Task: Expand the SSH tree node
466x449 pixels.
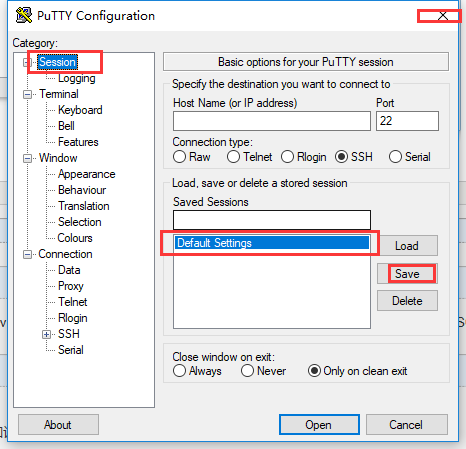Action: 46,334
